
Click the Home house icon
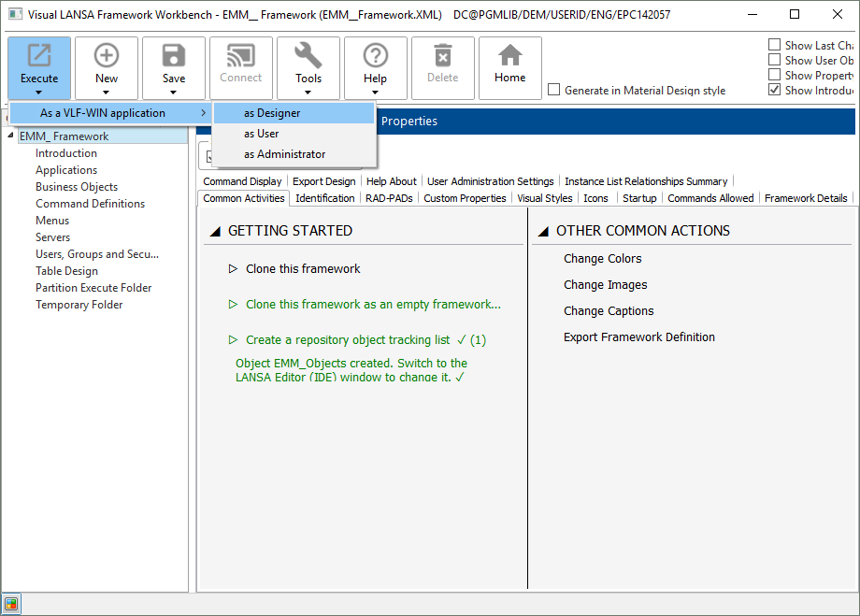510,56
